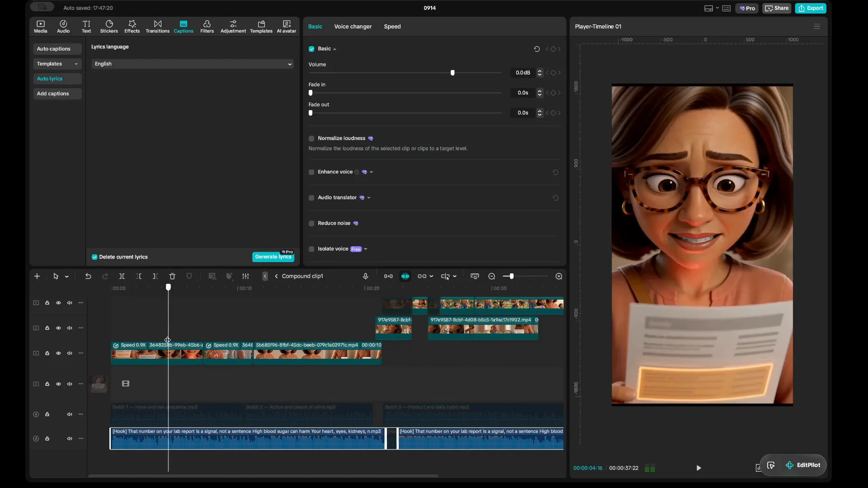Open the player panel menu icon

click(x=817, y=27)
